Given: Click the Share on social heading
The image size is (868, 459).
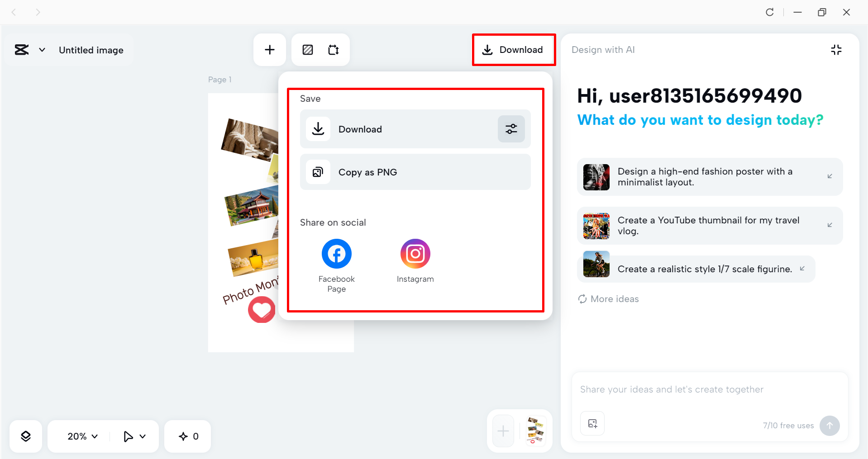Looking at the screenshot, I should 333,222.
